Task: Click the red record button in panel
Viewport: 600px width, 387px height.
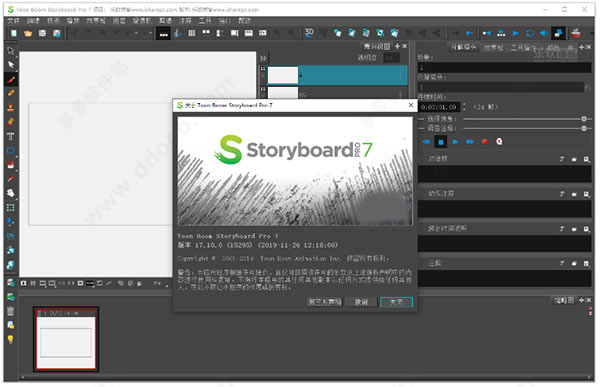Action: [x=485, y=142]
